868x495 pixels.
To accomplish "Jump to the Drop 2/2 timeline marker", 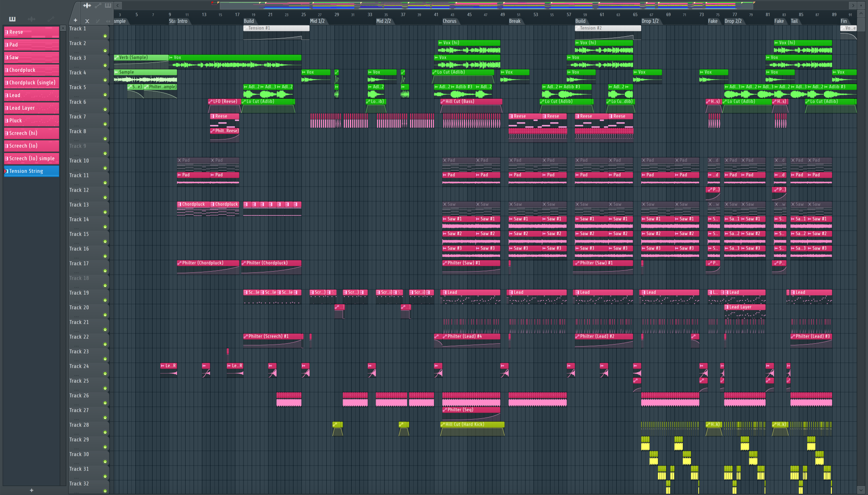I will pyautogui.click(x=733, y=21).
